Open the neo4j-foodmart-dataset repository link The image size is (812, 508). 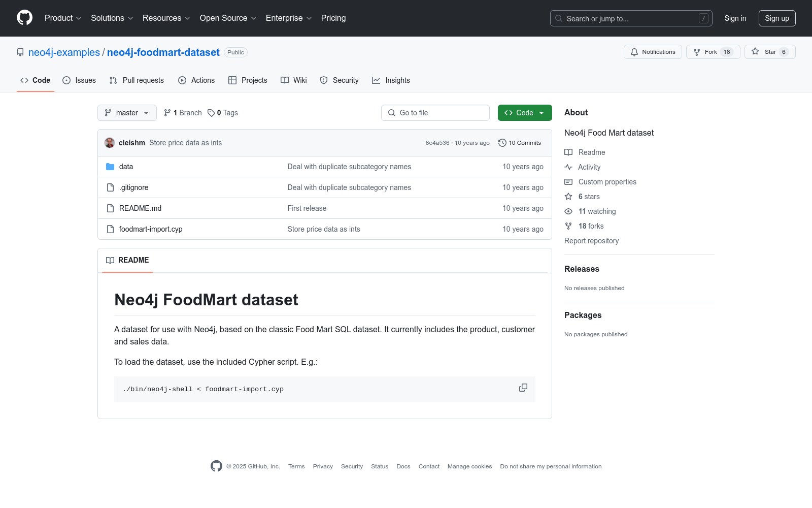[x=163, y=52]
